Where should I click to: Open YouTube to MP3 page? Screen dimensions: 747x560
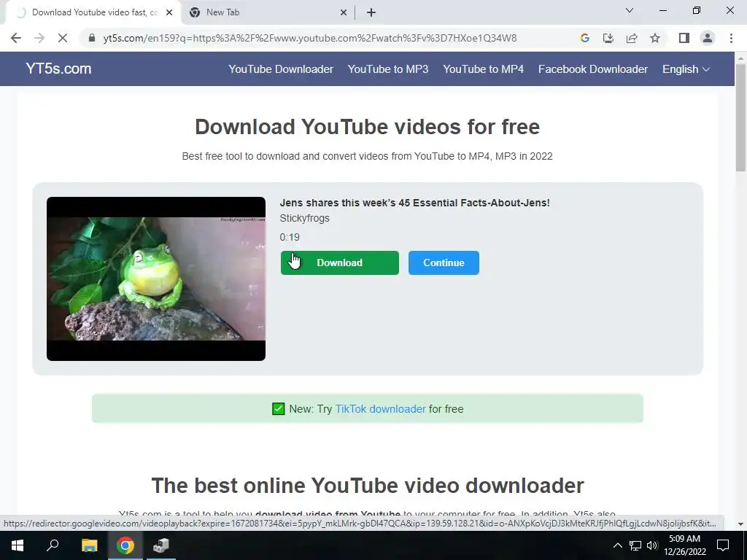(388, 69)
